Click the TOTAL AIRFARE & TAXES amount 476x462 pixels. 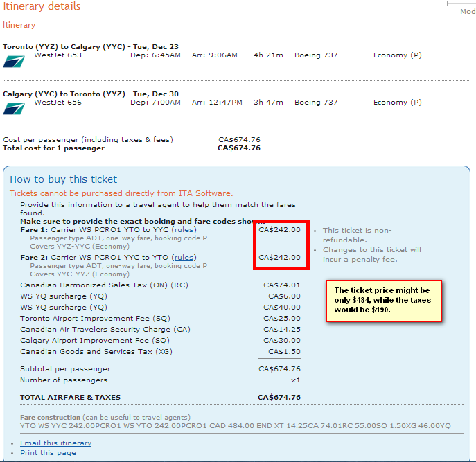click(279, 398)
